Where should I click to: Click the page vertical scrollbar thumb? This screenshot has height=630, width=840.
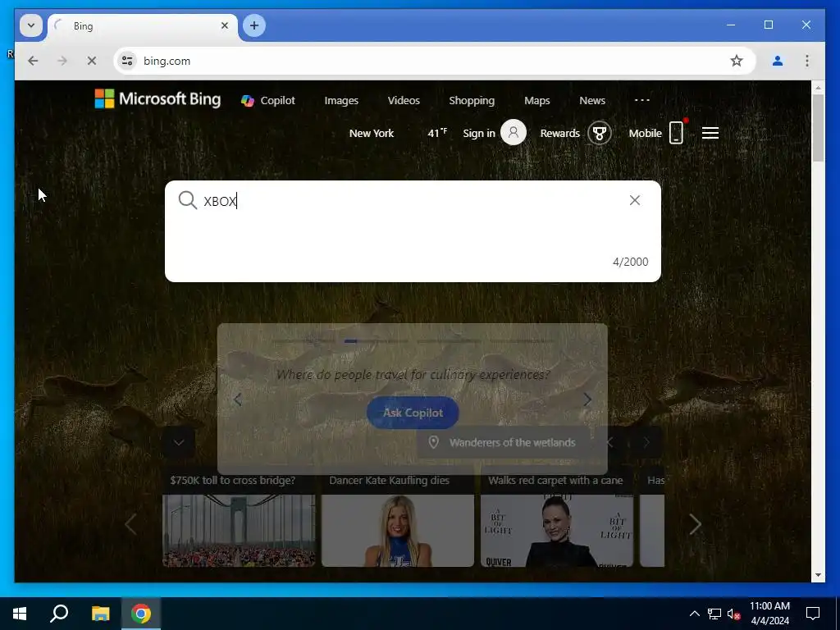click(818, 127)
